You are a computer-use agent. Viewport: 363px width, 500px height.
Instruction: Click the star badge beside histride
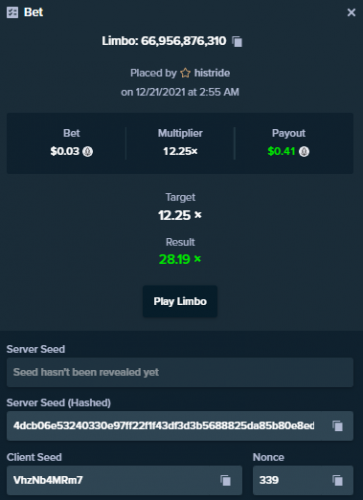[x=185, y=73]
